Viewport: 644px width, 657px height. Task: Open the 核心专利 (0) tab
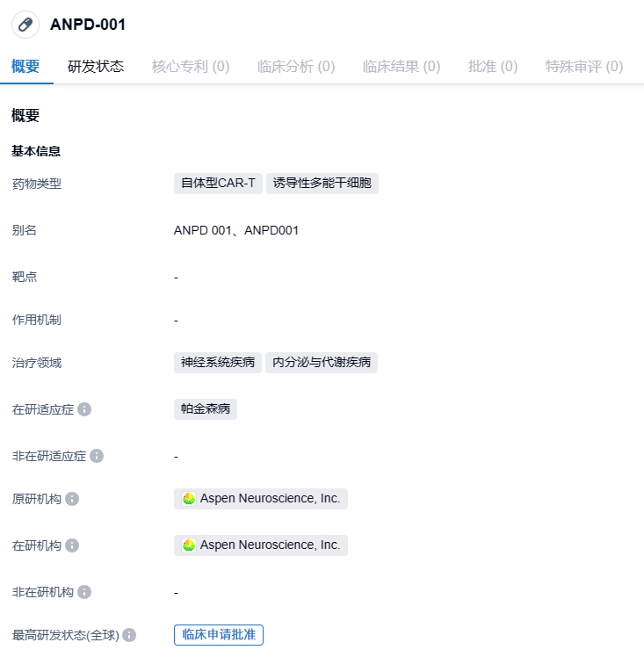[x=191, y=67]
